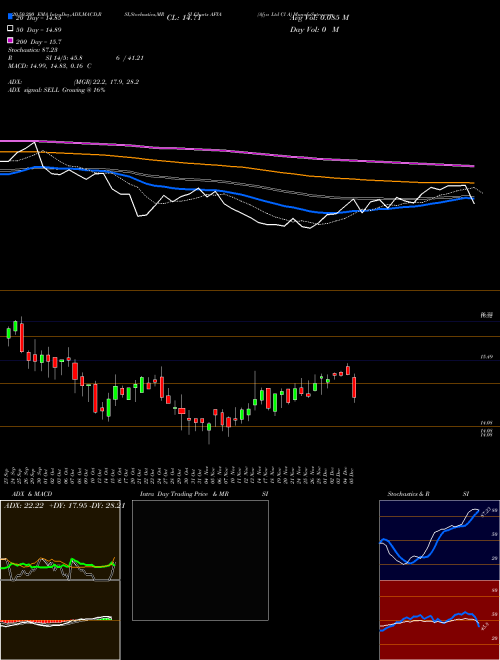This screenshot has width=500, height=660.
Task: Open the ADX indicator chart panel
Action: [x=60, y=540]
